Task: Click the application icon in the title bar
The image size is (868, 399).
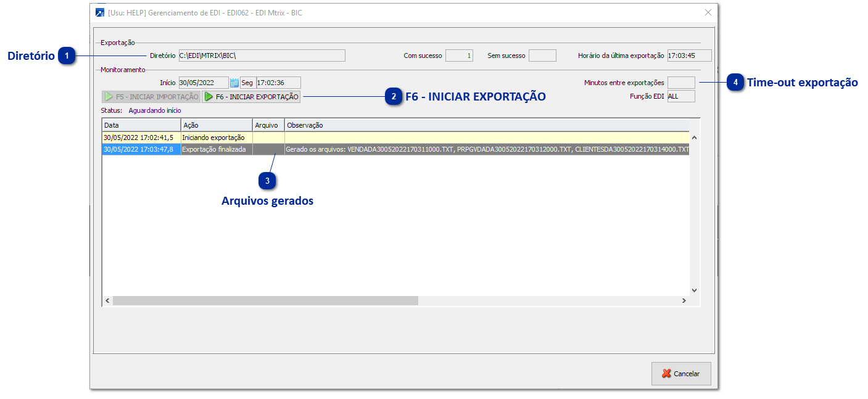Action: point(98,12)
